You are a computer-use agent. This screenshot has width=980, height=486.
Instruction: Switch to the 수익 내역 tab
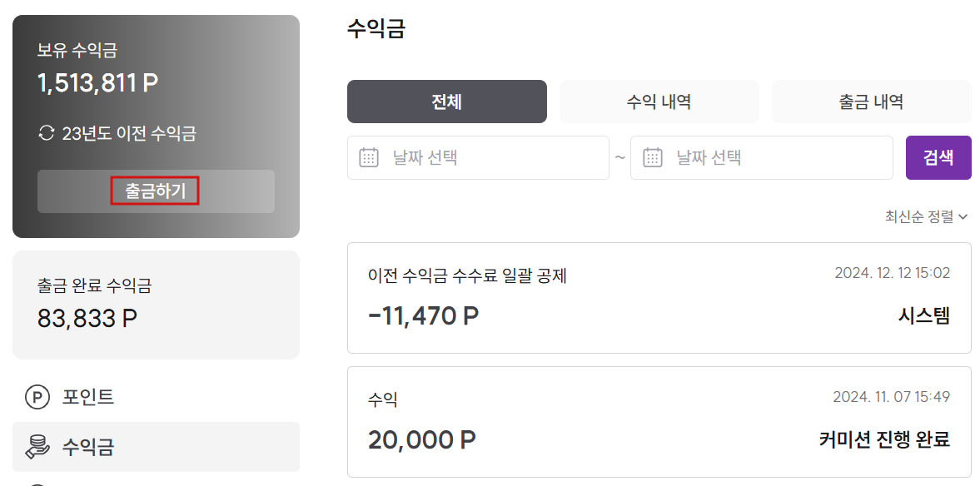(659, 102)
